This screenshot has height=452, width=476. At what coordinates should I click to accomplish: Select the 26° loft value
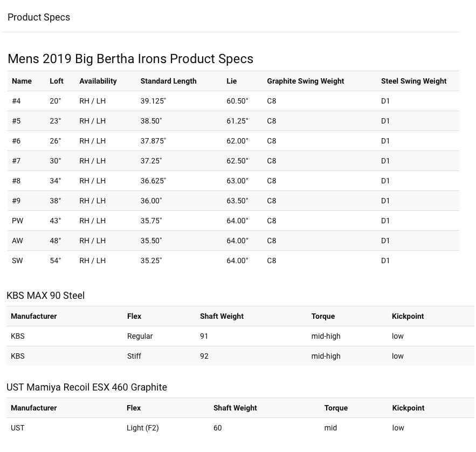pos(55,141)
